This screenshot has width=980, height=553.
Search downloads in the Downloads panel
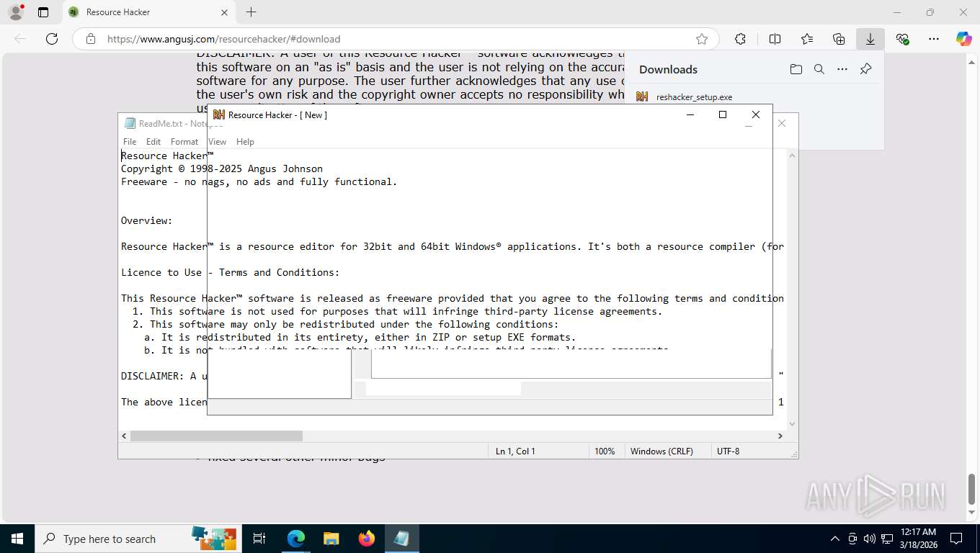tap(819, 69)
